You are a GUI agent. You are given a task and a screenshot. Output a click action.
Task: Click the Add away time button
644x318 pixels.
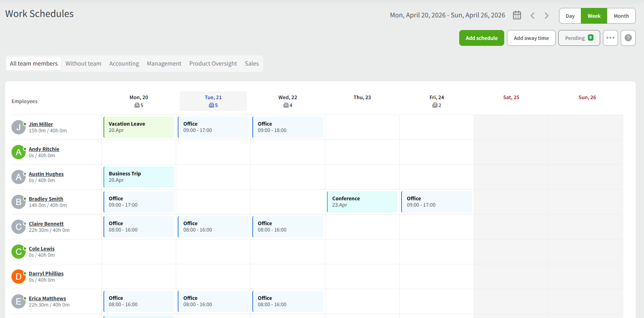[531, 38]
